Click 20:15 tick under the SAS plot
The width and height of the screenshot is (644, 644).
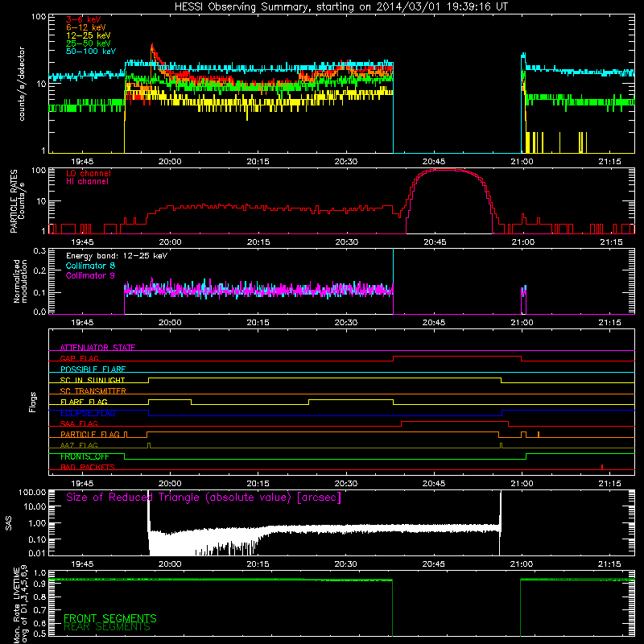pyautogui.click(x=258, y=564)
